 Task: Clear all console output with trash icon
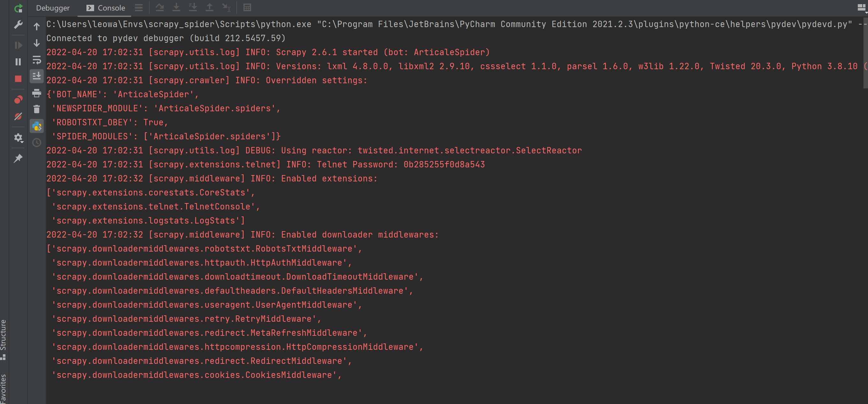[36, 109]
